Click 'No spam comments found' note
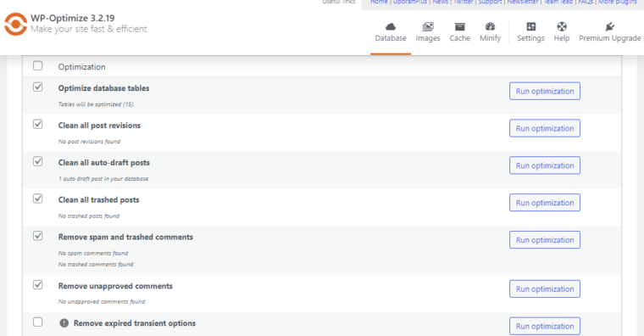This screenshot has width=644, height=336. click(x=93, y=254)
